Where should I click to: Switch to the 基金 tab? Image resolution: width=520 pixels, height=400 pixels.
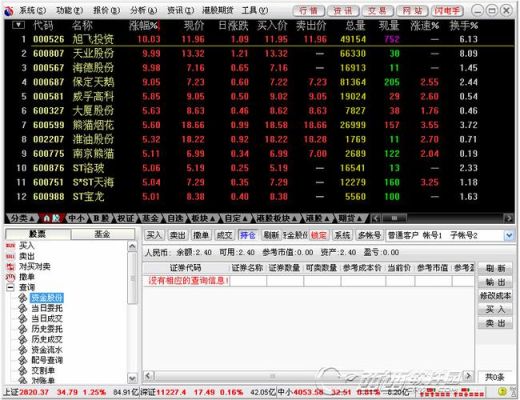[102, 234]
